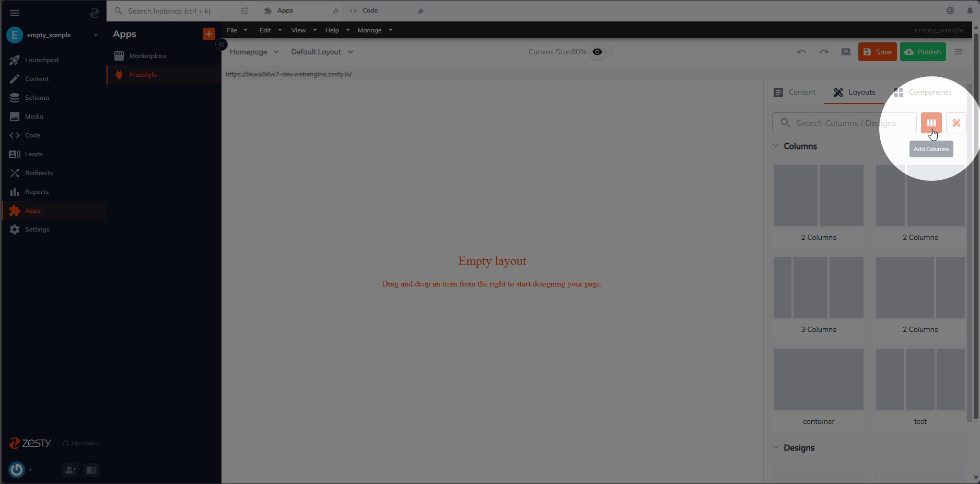Open the editor hamburger menu
Screen dimensions: 980x484
click(x=959, y=52)
